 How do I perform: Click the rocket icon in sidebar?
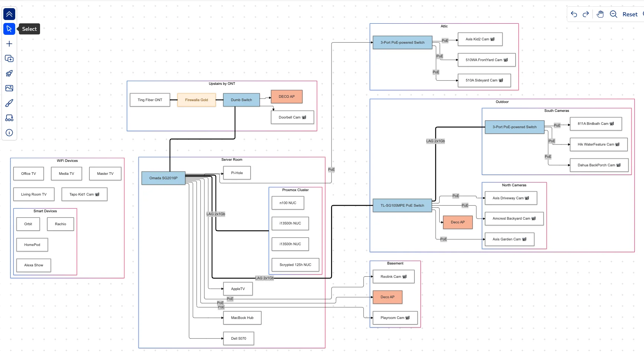[9, 73]
